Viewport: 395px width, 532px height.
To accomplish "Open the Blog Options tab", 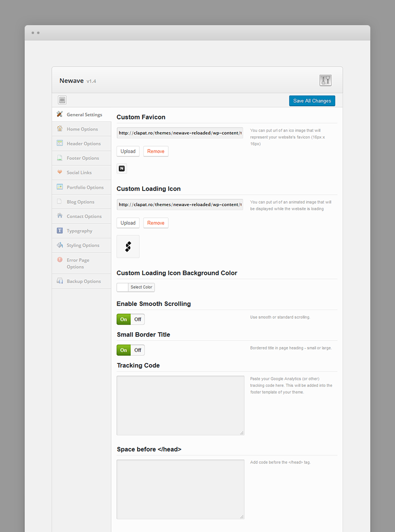I will pos(81,202).
